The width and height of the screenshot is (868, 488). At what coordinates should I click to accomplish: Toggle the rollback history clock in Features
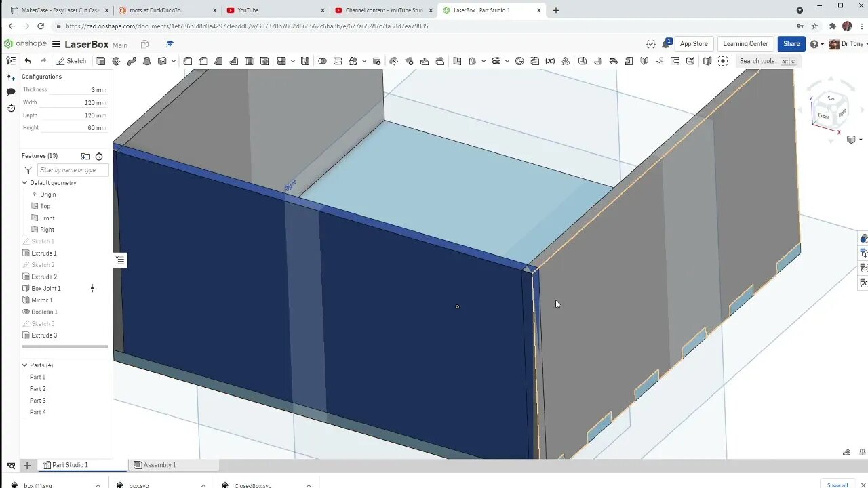tap(99, 156)
